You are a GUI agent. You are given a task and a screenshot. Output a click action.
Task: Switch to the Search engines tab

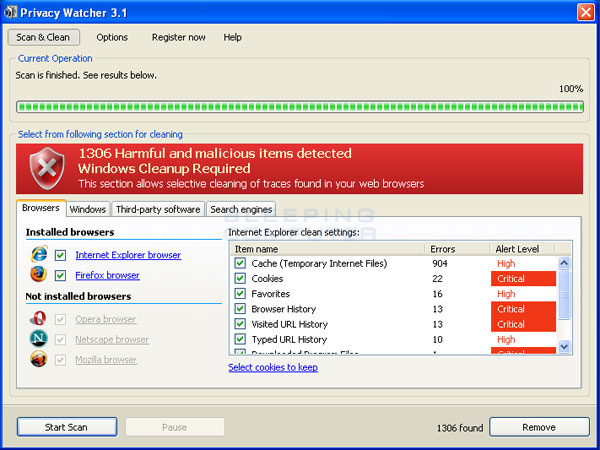241,209
